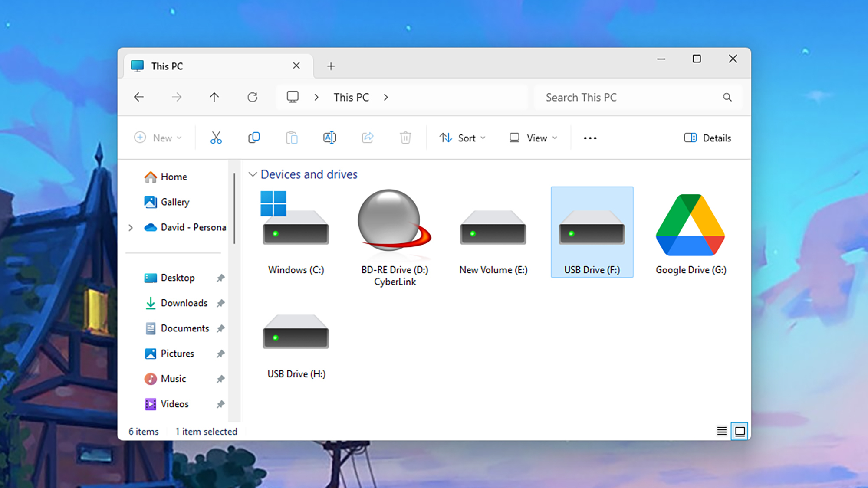This screenshot has height=488, width=868.
Task: Select USB Drive (F:)
Action: point(592,232)
